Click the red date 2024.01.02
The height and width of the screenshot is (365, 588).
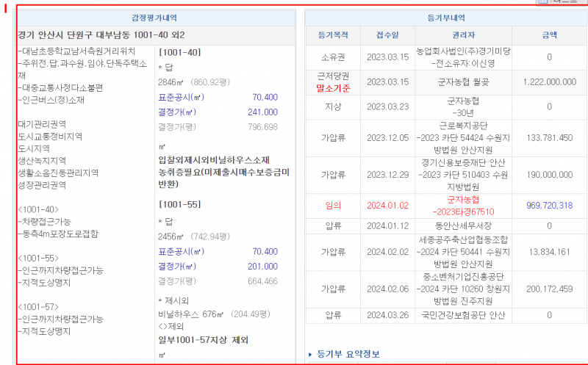pyautogui.click(x=387, y=206)
